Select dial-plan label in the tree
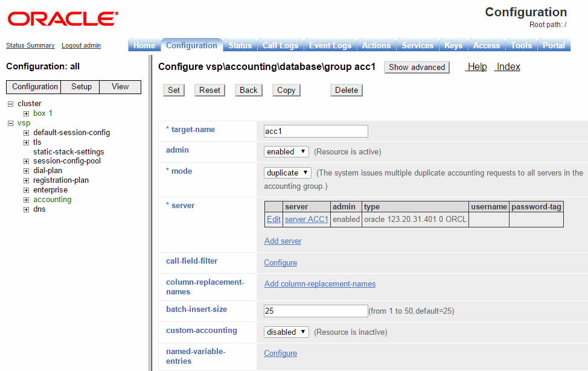This screenshot has height=371, width=588. (48, 171)
